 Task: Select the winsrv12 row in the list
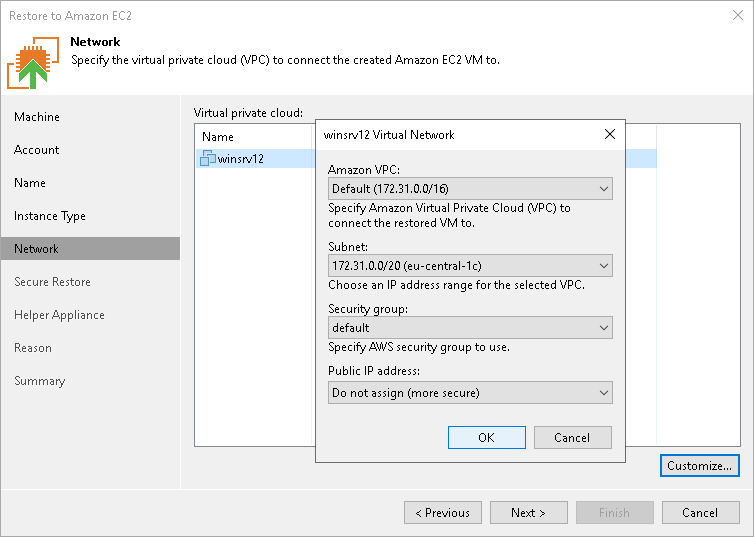click(426, 158)
